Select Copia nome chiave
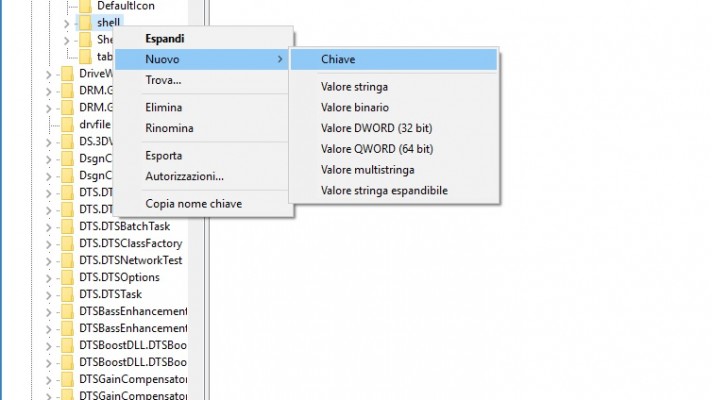This screenshot has height=400, width=712. (x=202, y=204)
